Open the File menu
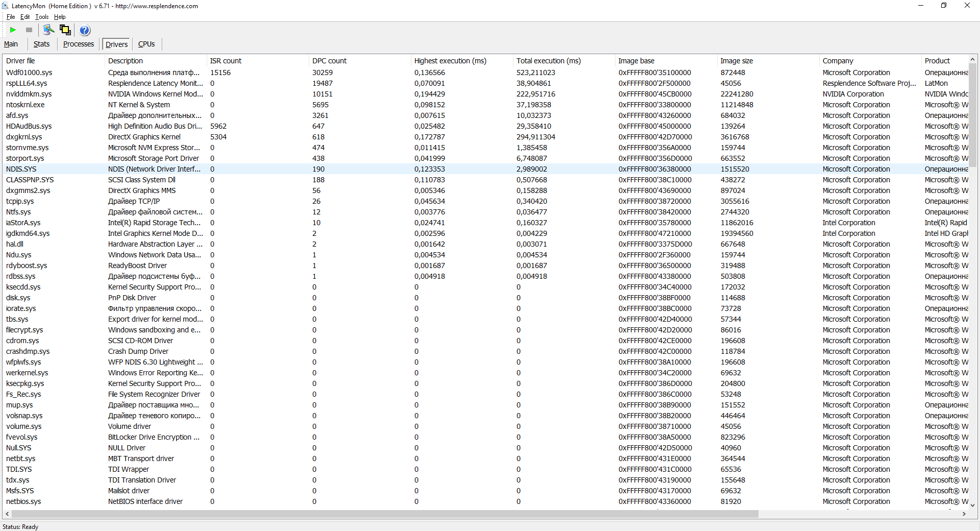The image size is (980, 531). click(x=11, y=17)
